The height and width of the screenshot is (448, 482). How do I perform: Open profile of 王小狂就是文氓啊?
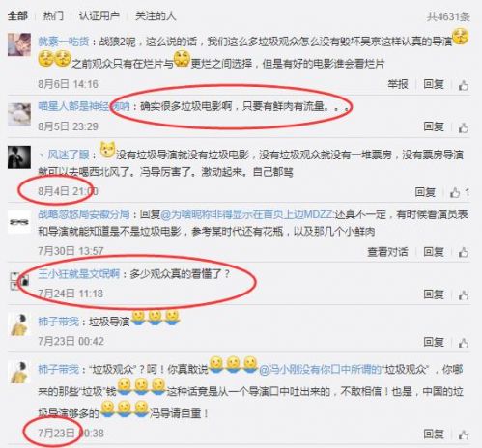click(79, 274)
